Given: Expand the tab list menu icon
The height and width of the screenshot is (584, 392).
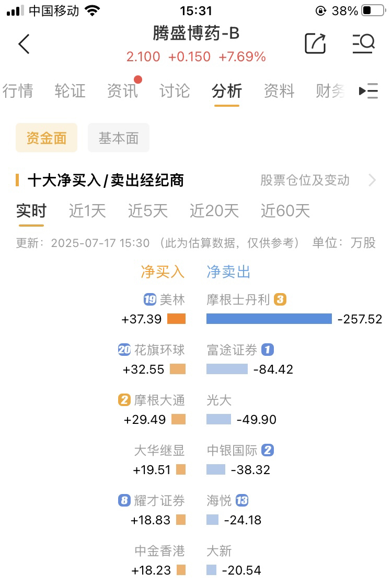Looking at the screenshot, I should 368,91.
